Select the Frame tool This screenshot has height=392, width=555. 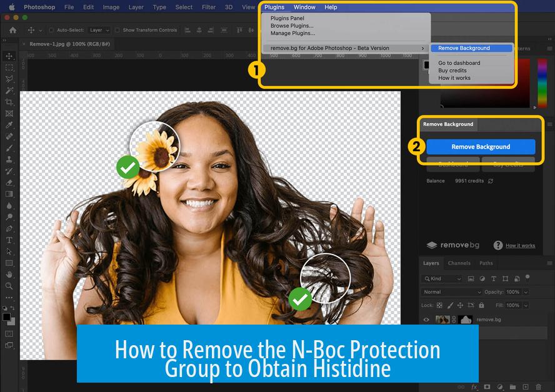point(9,114)
